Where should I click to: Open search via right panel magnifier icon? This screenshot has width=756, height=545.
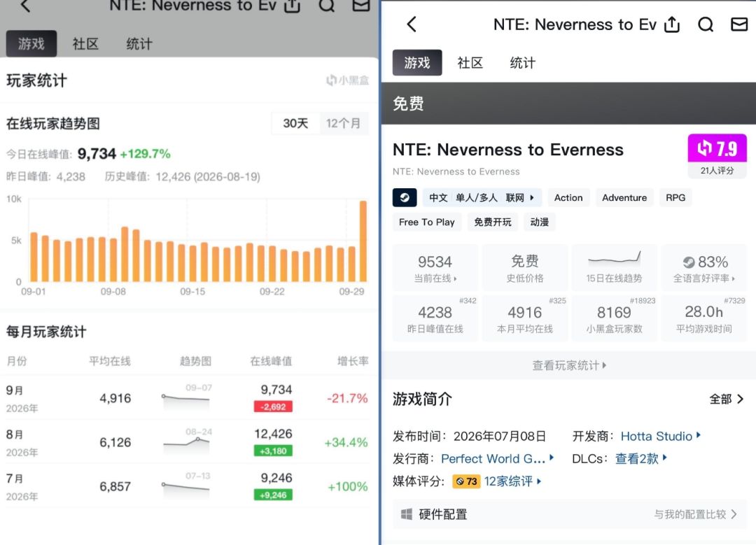tap(706, 24)
